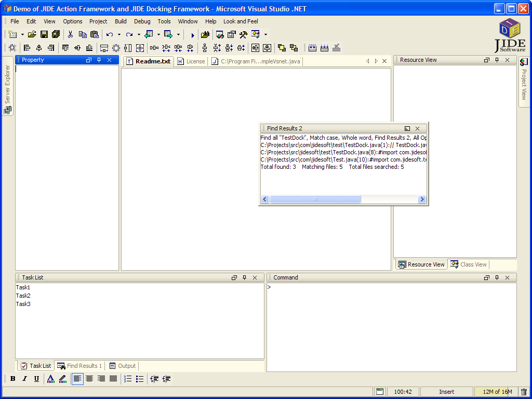Maximize the Find Results 2 floating window
The width and height of the screenshot is (532, 399).
click(407, 129)
